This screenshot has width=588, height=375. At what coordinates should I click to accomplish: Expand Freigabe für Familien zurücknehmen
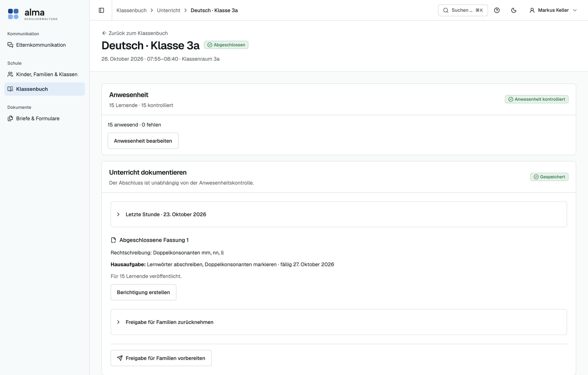click(339, 322)
